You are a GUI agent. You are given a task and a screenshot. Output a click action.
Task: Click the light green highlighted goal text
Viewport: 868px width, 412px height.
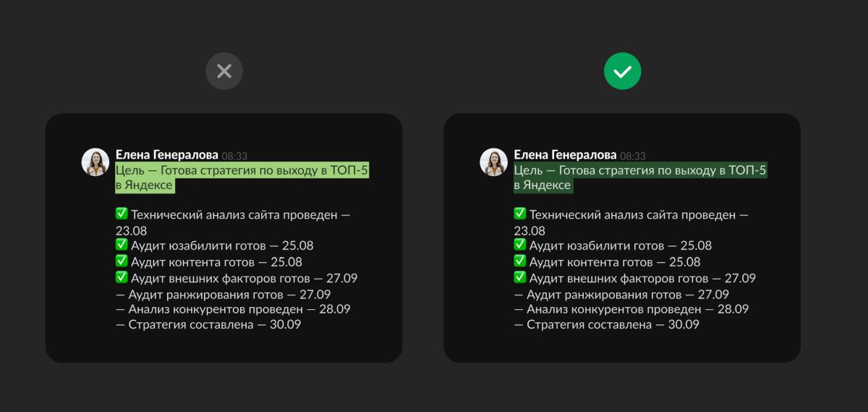242,177
